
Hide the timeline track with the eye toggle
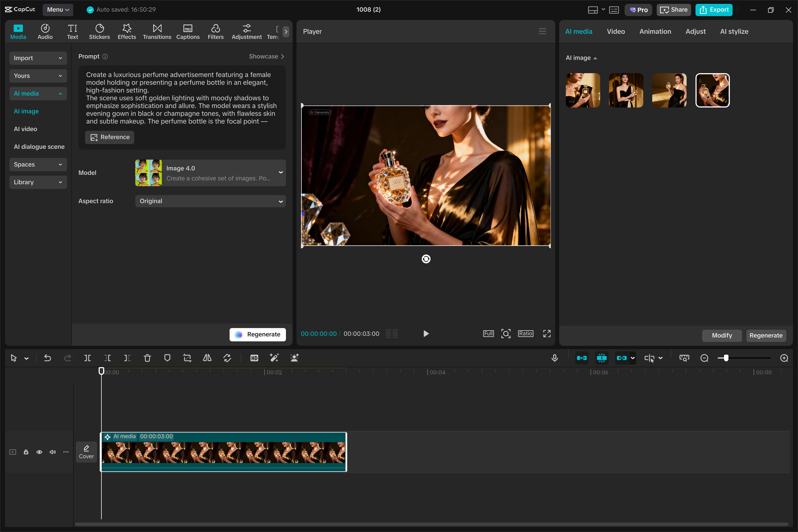pyautogui.click(x=39, y=452)
